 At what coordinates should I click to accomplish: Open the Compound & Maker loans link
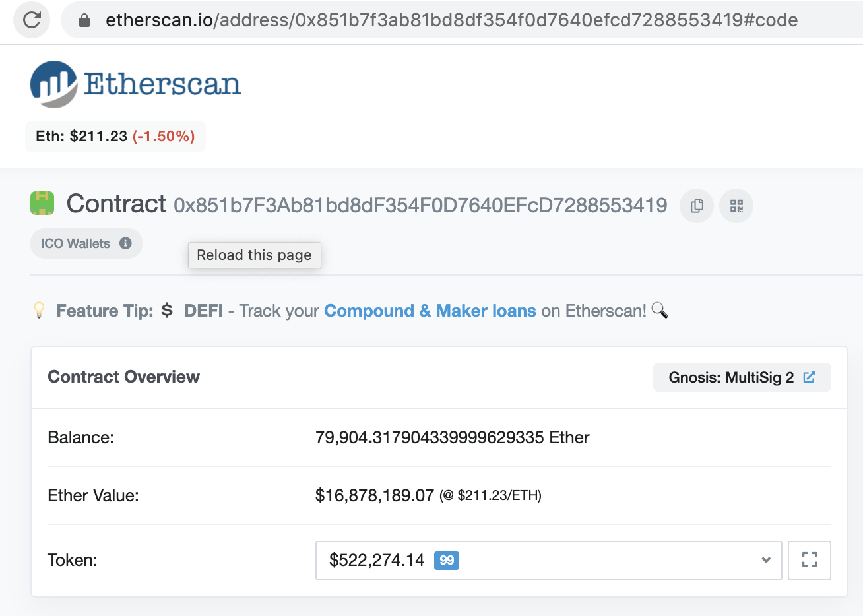430,311
